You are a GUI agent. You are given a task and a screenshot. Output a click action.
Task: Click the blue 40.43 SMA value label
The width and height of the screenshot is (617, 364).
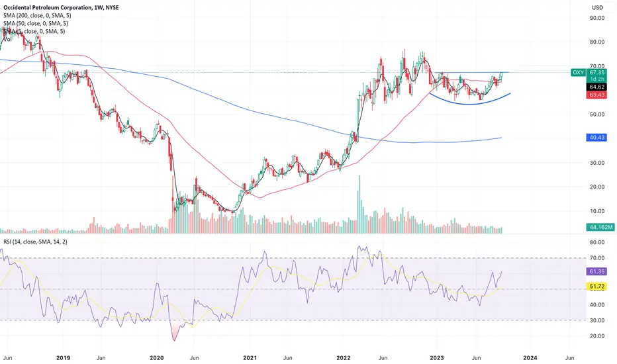[597, 138]
